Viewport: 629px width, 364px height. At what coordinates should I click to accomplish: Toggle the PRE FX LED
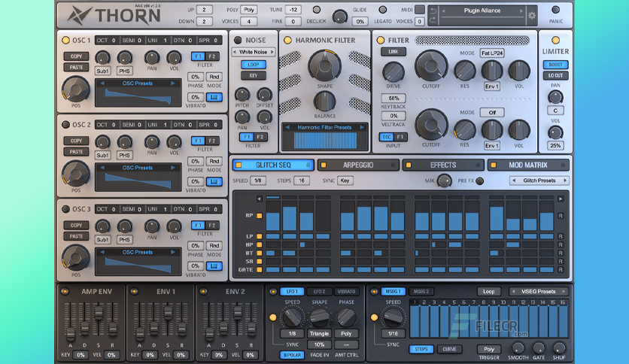click(x=479, y=180)
